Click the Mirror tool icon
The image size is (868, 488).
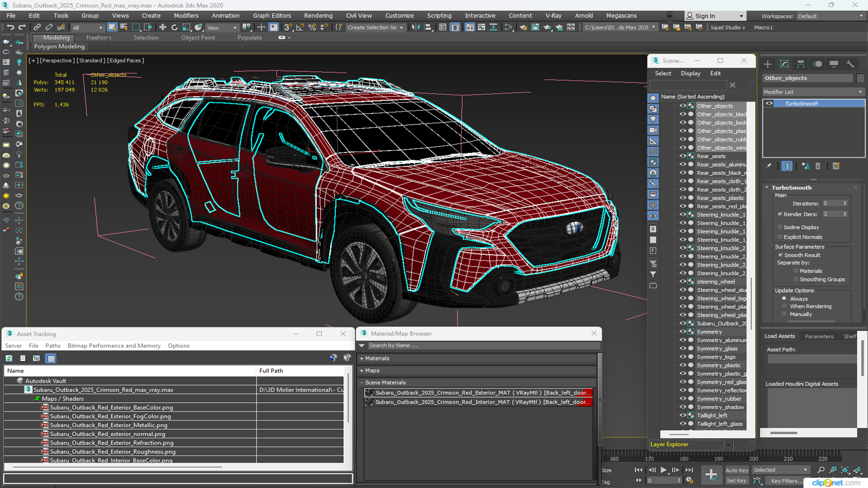pyautogui.click(x=416, y=28)
